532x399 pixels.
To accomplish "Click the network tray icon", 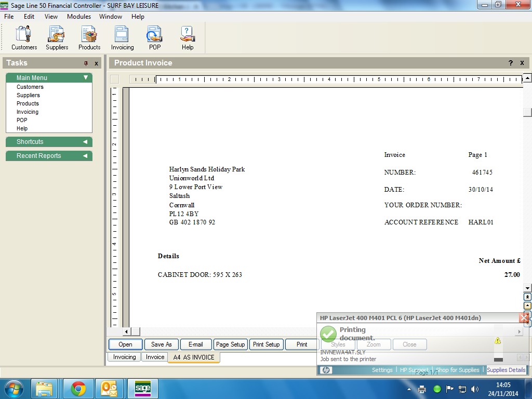I will click(462, 389).
